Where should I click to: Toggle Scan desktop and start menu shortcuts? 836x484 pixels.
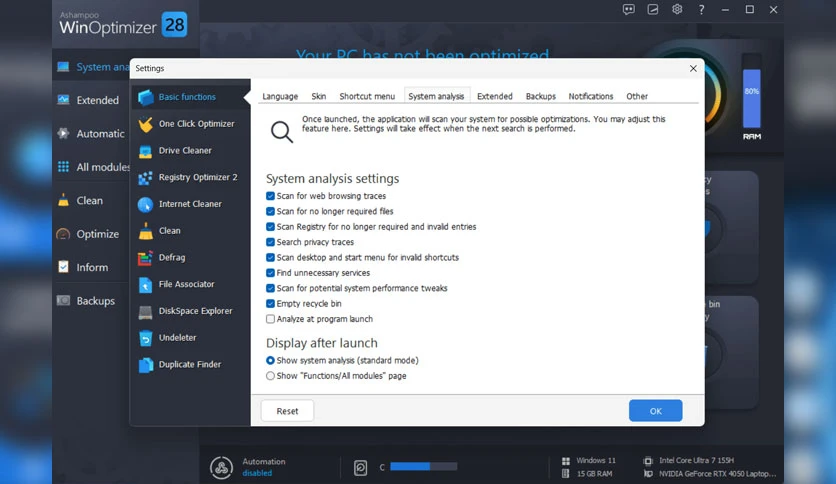270,257
